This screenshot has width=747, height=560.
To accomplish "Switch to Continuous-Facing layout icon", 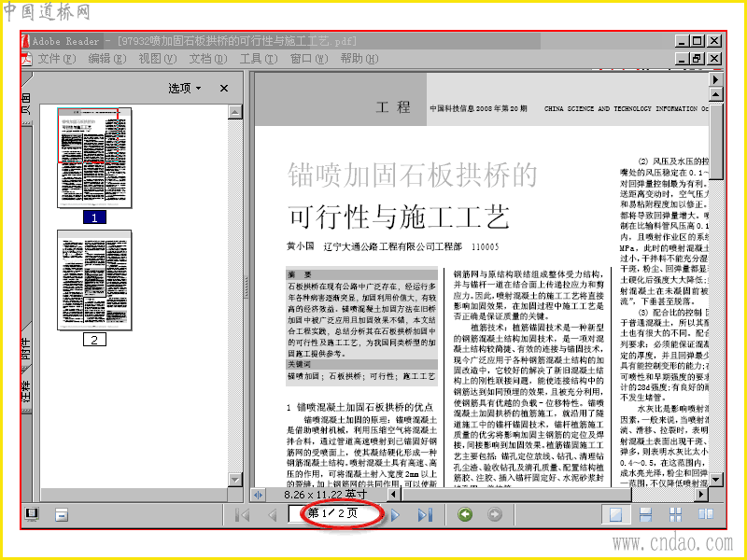I will coord(675,514).
